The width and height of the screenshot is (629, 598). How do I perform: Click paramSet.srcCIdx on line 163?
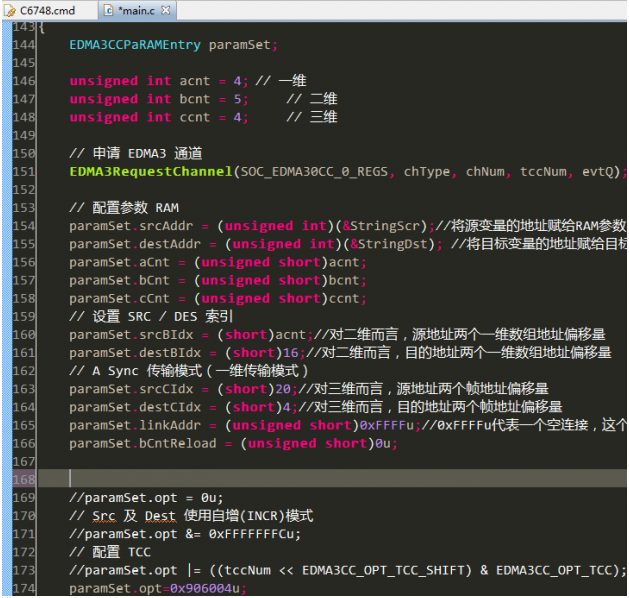click(131, 389)
